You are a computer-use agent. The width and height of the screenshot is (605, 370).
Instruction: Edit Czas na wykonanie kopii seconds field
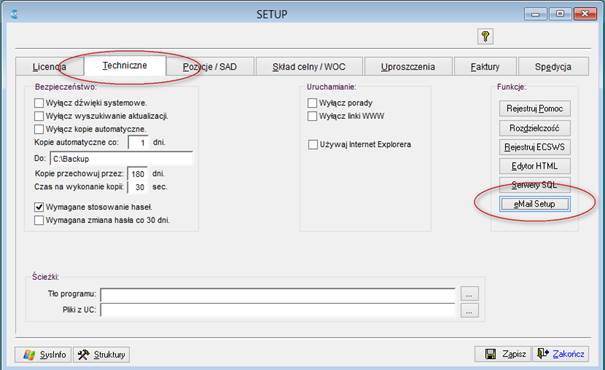click(138, 187)
